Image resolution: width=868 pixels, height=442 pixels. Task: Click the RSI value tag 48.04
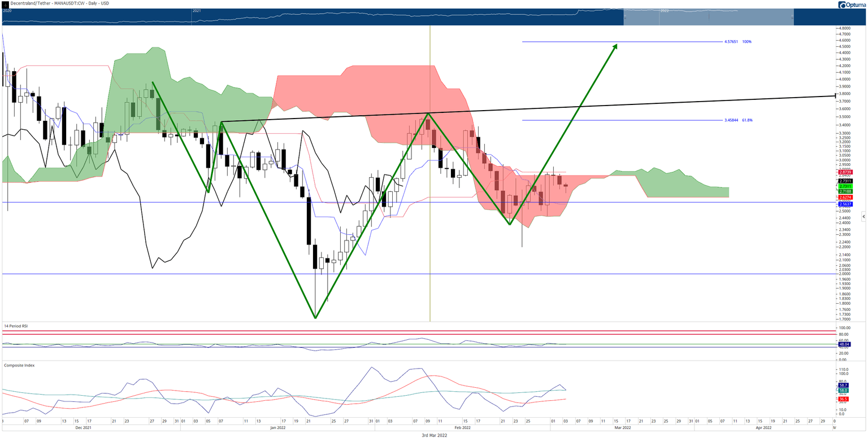coord(844,344)
